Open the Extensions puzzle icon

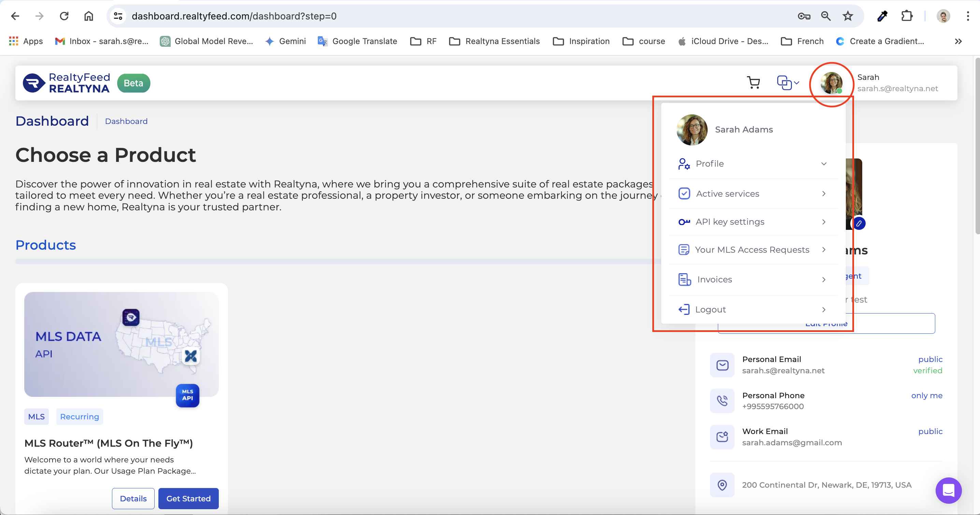click(x=907, y=16)
